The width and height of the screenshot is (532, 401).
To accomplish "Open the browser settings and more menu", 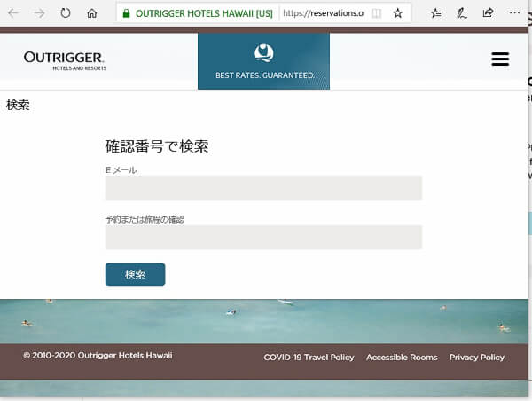I will tap(516, 13).
